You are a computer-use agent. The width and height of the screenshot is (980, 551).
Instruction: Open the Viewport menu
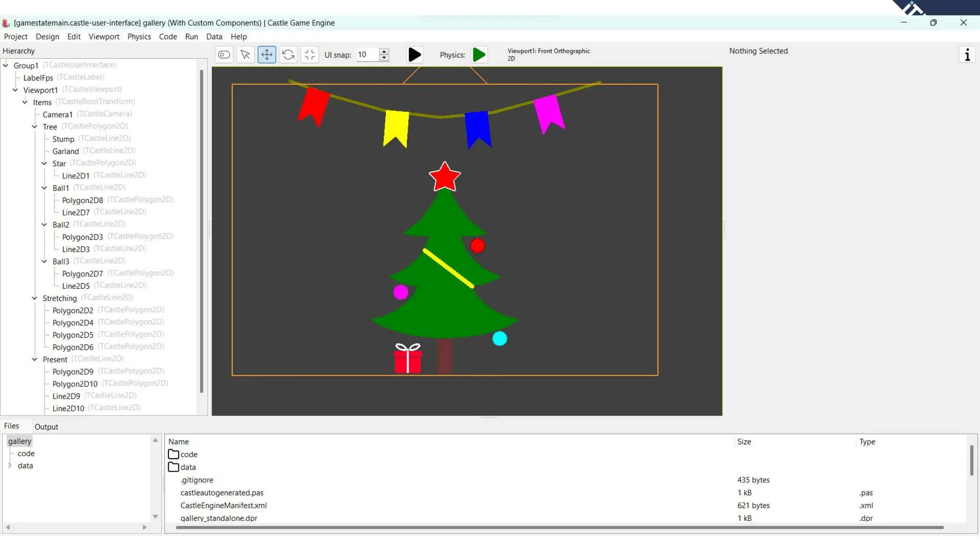[x=104, y=36]
